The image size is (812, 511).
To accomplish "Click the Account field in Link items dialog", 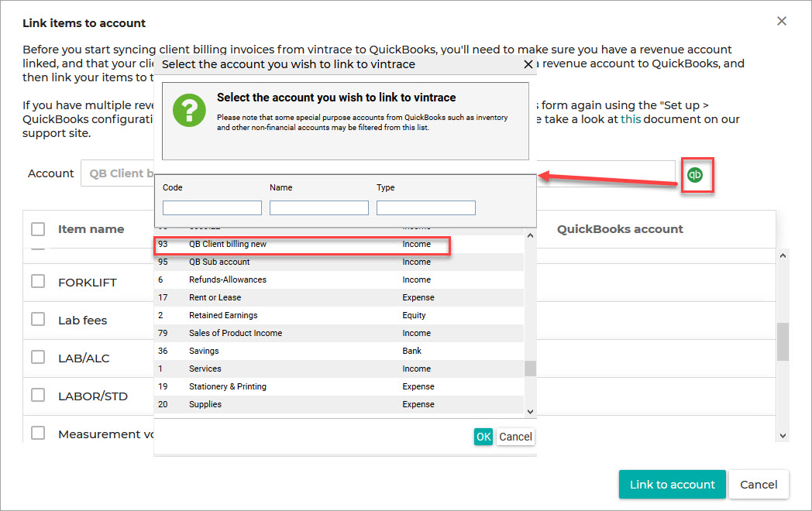I will (x=377, y=173).
